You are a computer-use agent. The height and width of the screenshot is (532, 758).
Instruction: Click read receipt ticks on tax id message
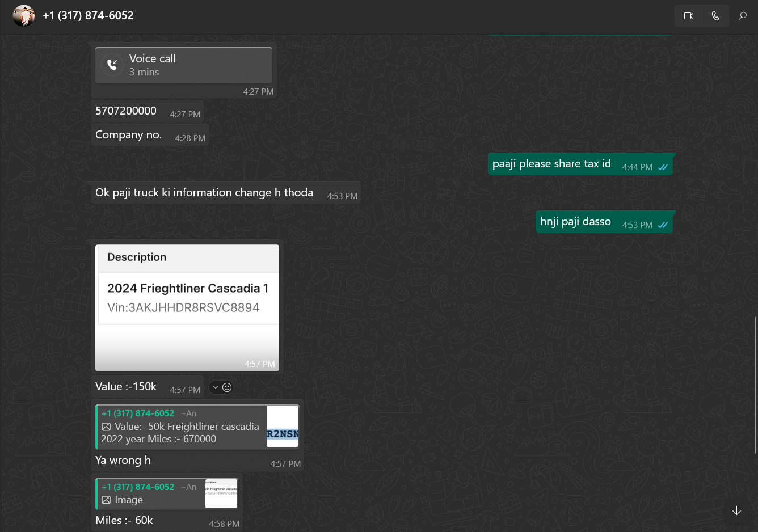[663, 167]
